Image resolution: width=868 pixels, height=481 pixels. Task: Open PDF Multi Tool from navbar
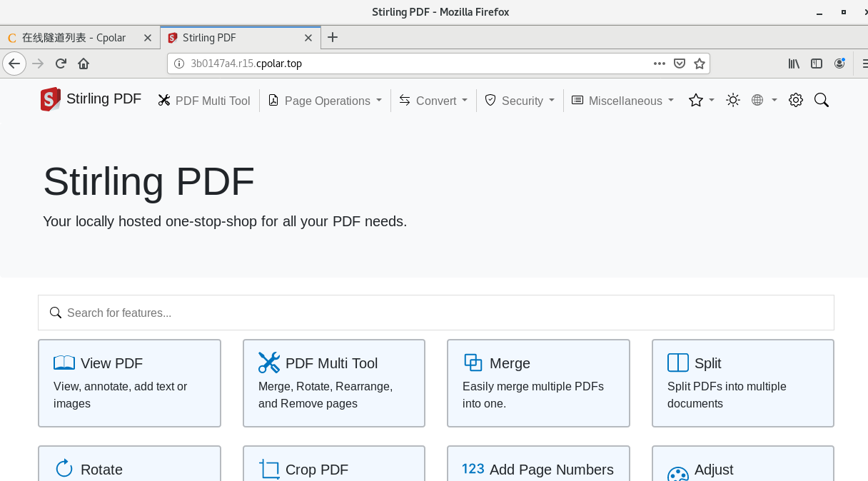[204, 101]
